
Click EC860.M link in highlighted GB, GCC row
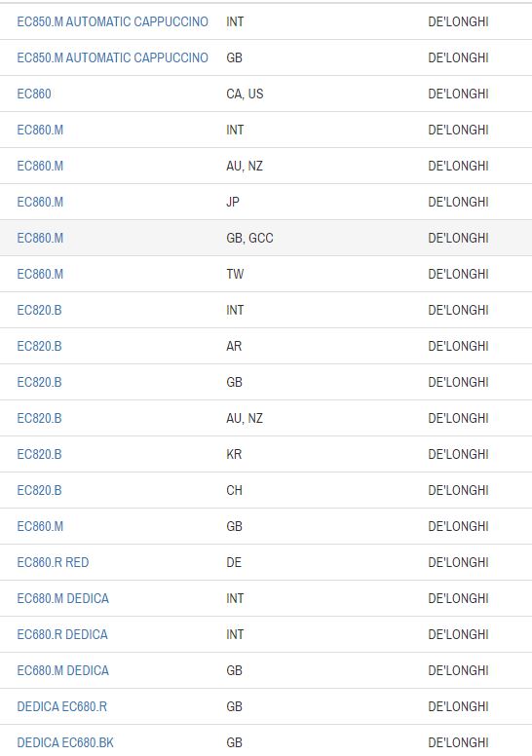point(40,238)
